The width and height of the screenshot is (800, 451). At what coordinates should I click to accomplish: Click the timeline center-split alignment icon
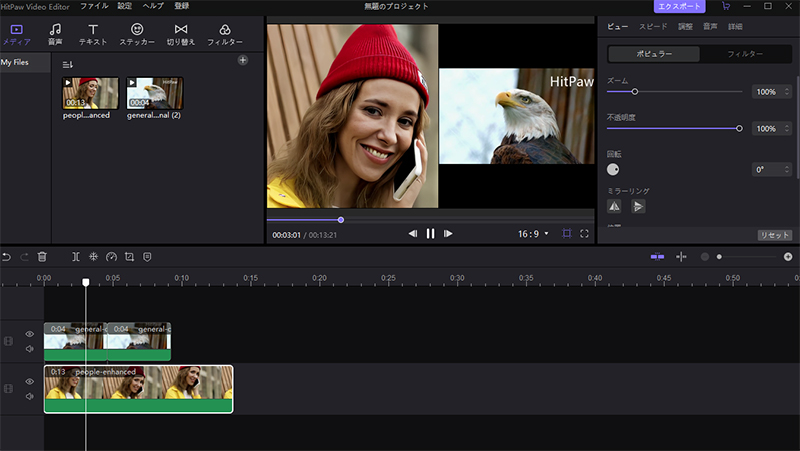coord(681,257)
